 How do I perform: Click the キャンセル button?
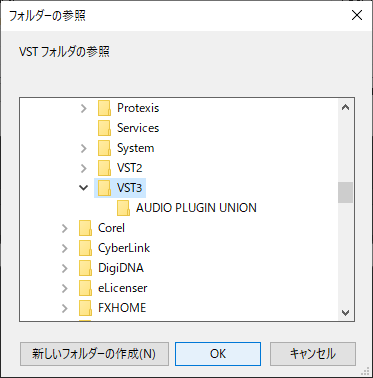pos(313,354)
